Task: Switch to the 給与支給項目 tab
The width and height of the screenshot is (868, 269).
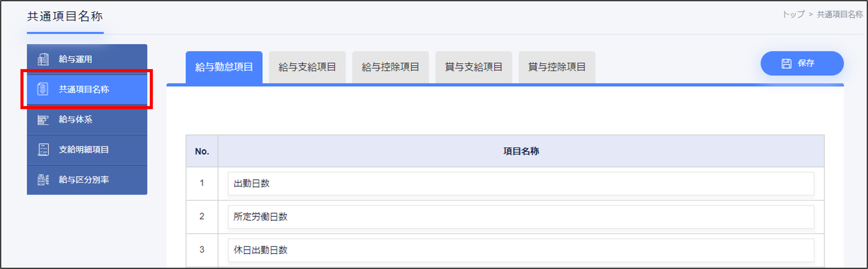Action: tap(307, 67)
